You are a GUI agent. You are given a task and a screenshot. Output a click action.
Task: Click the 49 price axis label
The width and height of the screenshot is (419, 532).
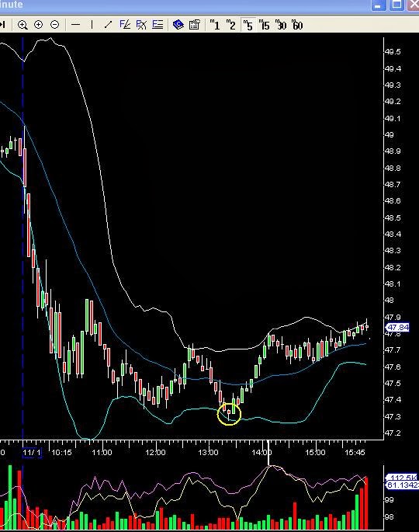point(390,134)
